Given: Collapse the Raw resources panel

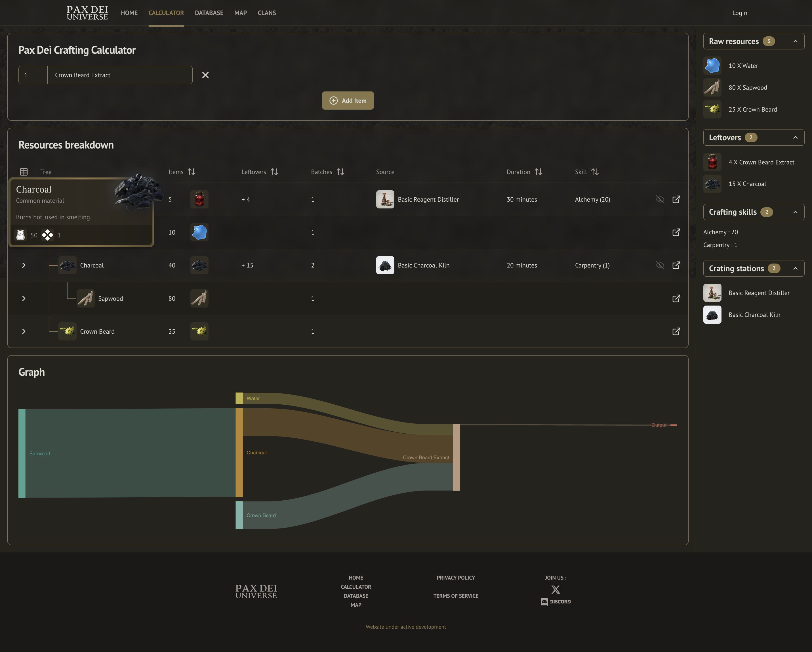Looking at the screenshot, I should 795,41.
